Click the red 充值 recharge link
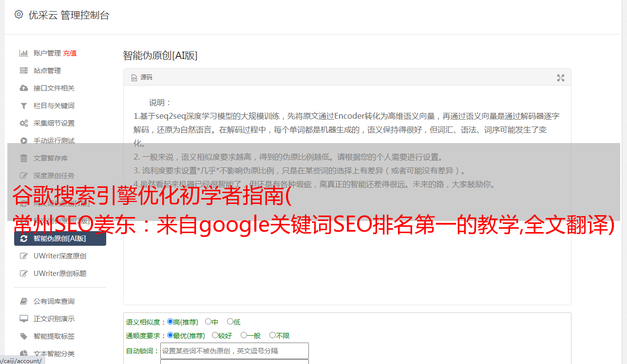 70,53
